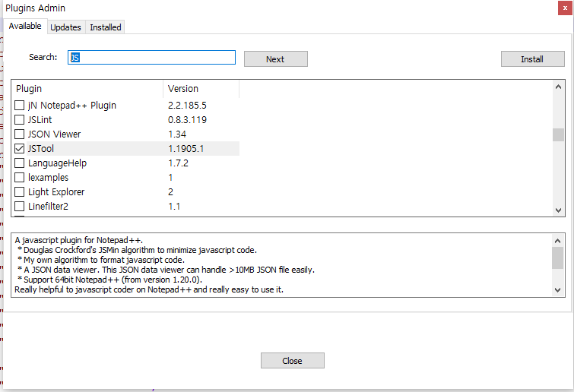The image size is (574, 392).
Task: Click into the Search input field
Action: pos(151,58)
